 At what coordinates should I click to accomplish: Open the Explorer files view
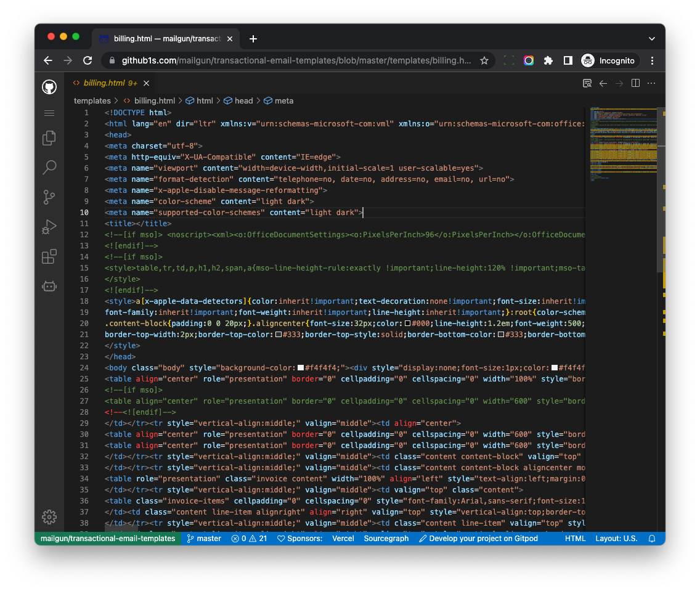[x=49, y=138]
